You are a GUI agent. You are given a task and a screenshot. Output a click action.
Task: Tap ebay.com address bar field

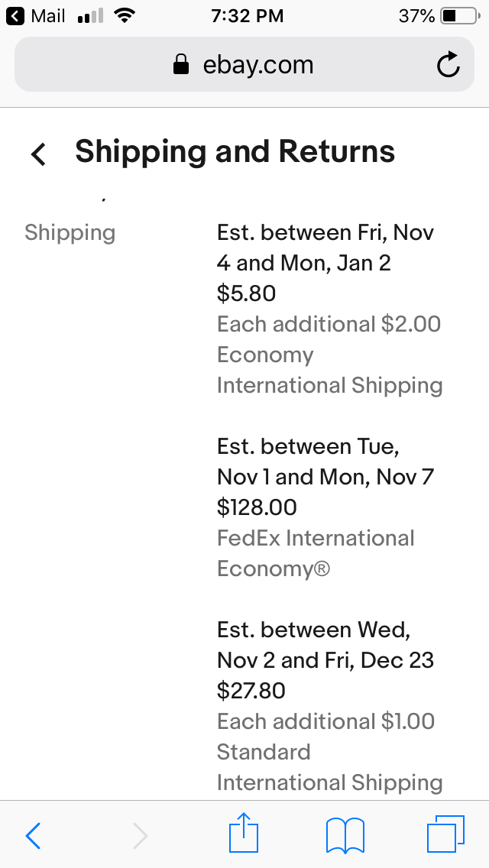(244, 64)
